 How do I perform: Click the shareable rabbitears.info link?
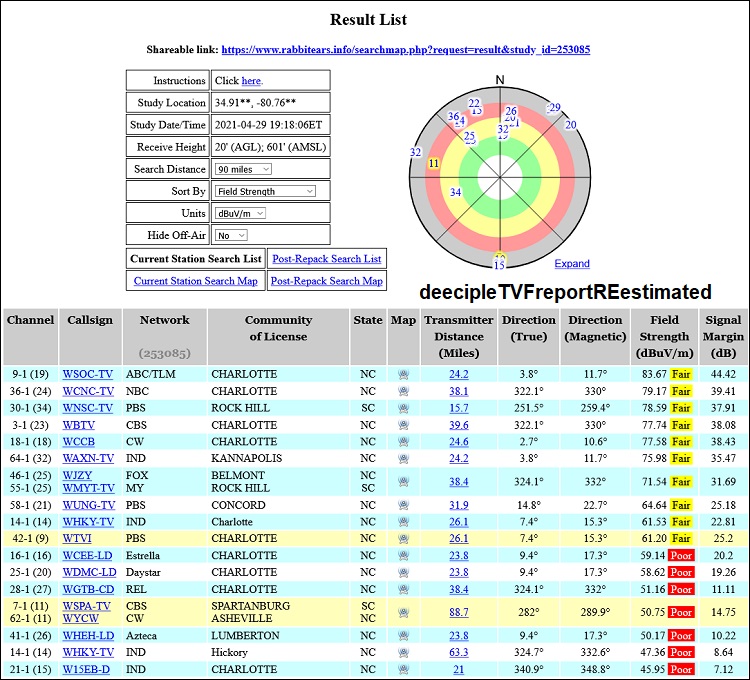coord(405,49)
